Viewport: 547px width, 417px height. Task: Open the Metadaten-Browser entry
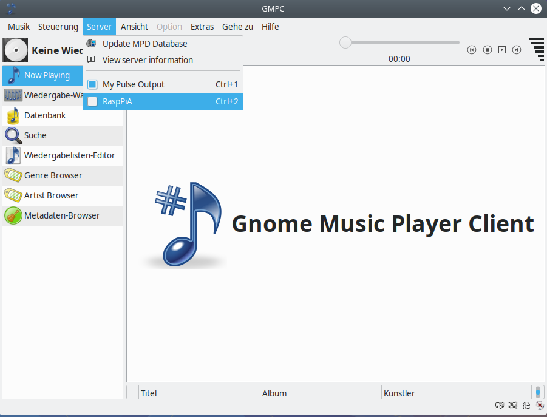coord(62,216)
